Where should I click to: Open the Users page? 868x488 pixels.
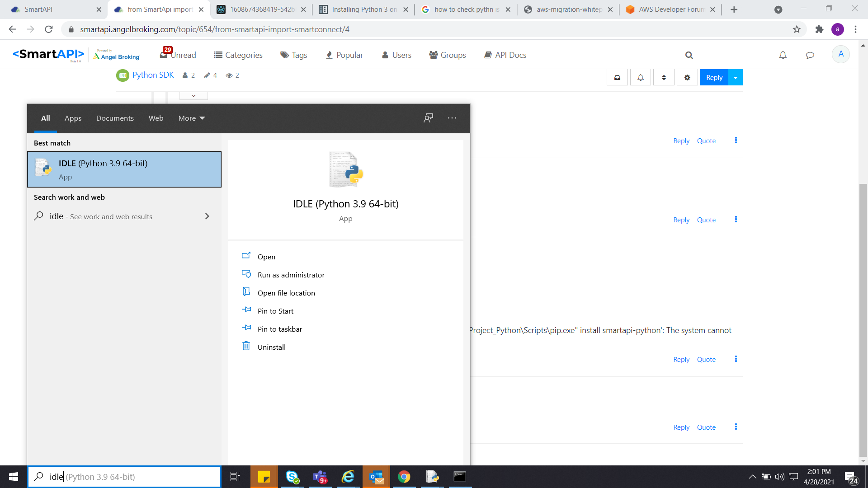tap(396, 55)
